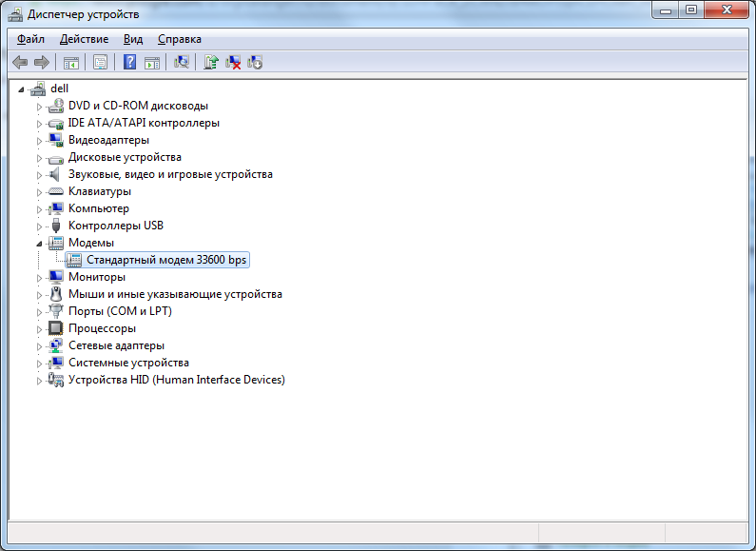The image size is (756, 551).
Task: Click the Device Manager title bar icon
Action: 15,14
